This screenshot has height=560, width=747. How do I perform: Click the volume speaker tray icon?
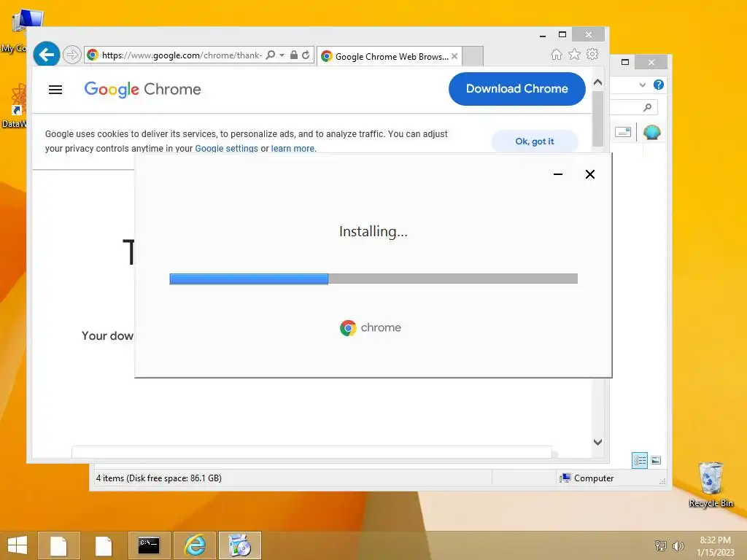coord(678,545)
